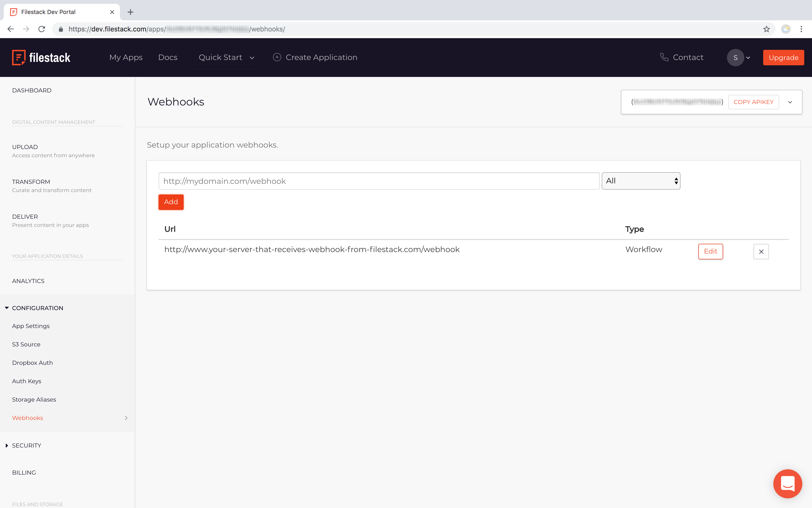Open Docs in top navigation
Image resolution: width=812 pixels, height=508 pixels.
[x=168, y=58]
